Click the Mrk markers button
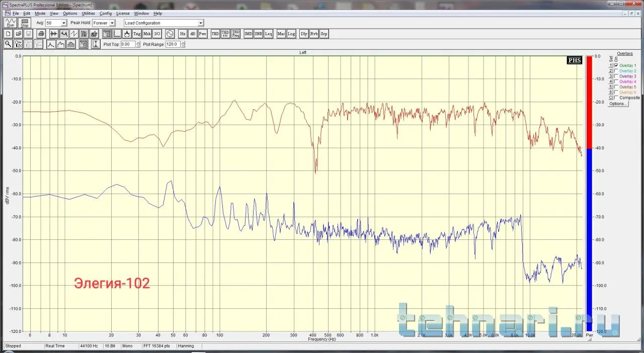Viewport: 644px width, 353px height. click(147, 34)
